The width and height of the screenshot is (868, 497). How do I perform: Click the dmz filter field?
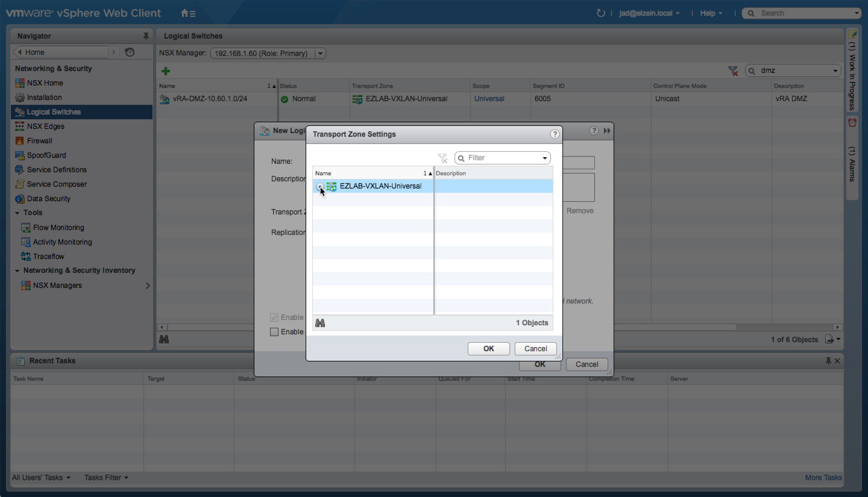793,70
